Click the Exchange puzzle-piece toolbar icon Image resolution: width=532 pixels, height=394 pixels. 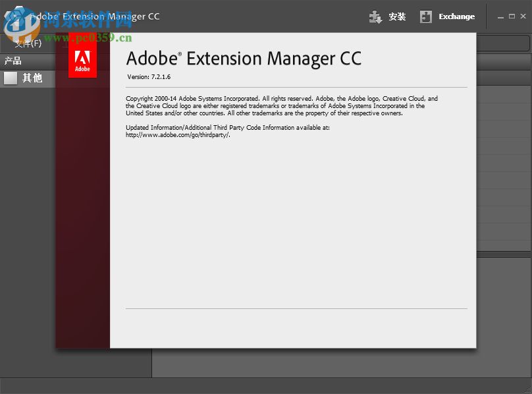pos(426,16)
